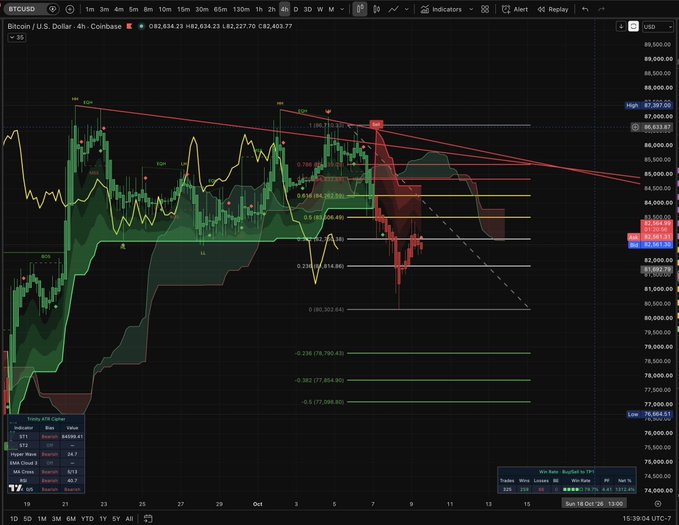This screenshot has height=525, width=679.
Task: Click the High 87,397.00 price label
Action: click(x=649, y=105)
